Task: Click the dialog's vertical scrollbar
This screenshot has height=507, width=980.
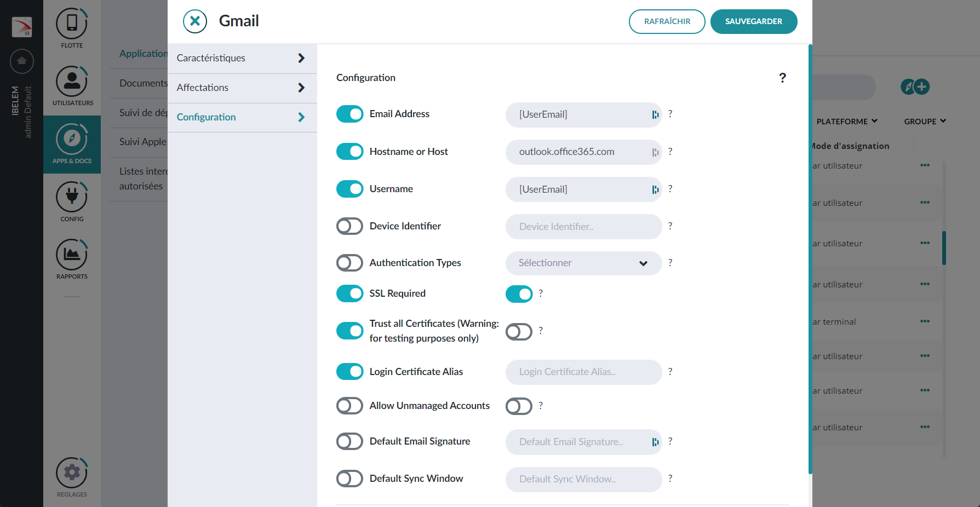Action: click(x=810, y=260)
